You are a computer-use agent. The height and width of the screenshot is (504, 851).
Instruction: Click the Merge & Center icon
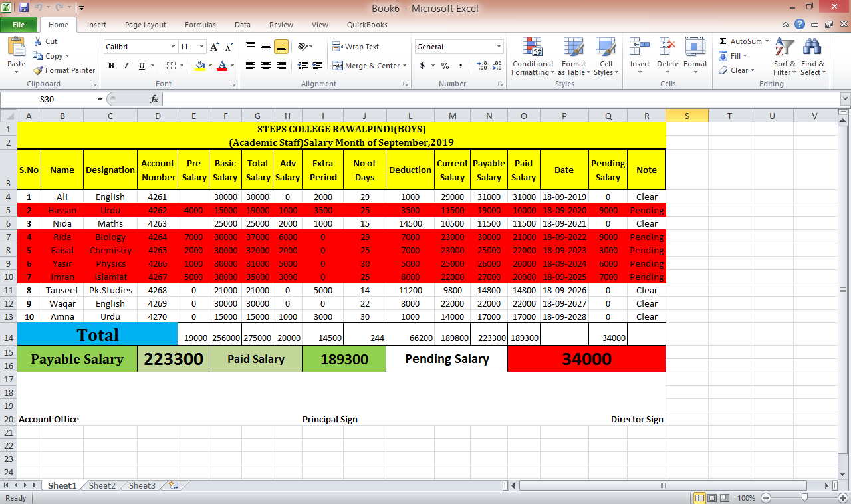[366, 66]
